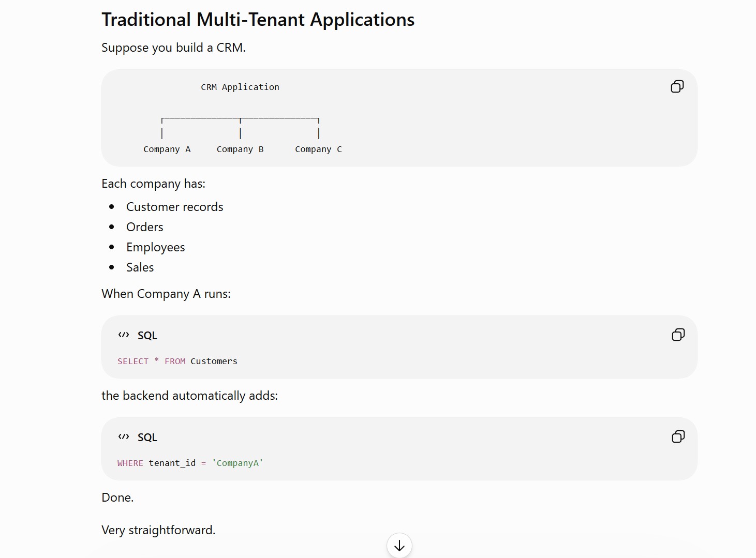Click code icon beside WHERE SQL label
756x558 pixels.
(124, 437)
